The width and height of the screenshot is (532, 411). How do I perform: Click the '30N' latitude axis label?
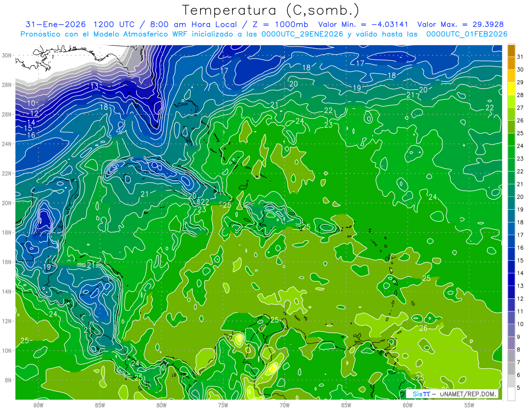click(x=8, y=55)
